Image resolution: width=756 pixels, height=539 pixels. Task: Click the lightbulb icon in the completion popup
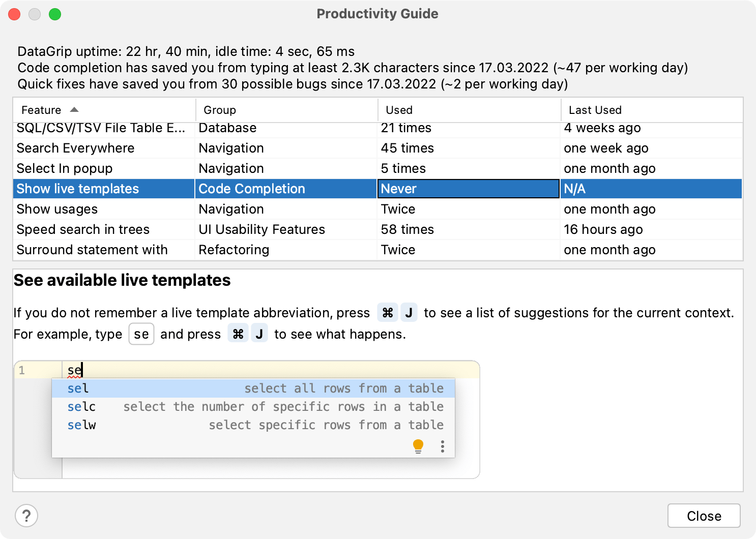click(418, 445)
